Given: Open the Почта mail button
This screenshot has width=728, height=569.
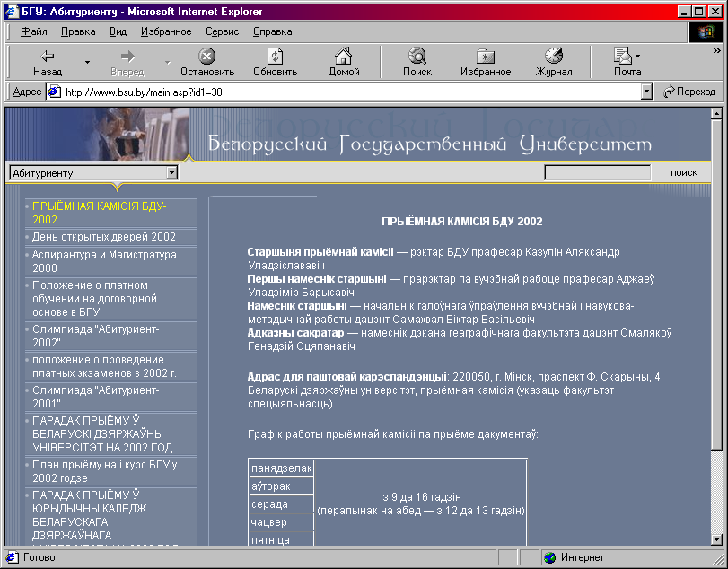Looking at the screenshot, I should 627,62.
